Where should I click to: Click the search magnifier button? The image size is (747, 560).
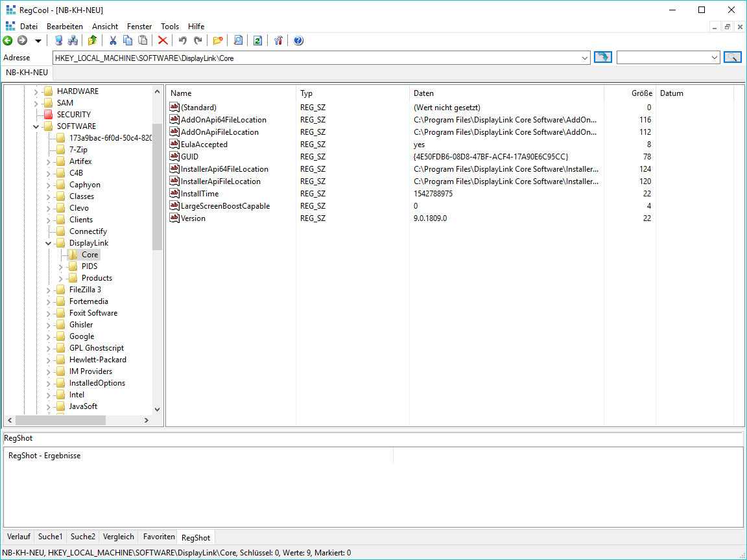coord(732,58)
